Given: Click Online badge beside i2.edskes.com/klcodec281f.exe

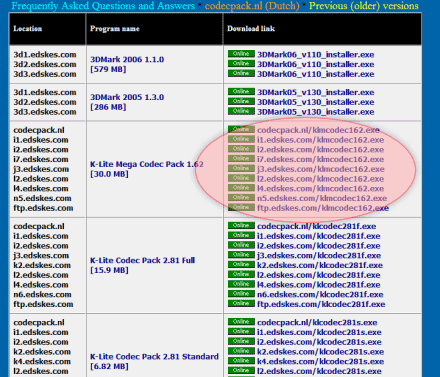Looking at the screenshot, I should coord(241,245).
